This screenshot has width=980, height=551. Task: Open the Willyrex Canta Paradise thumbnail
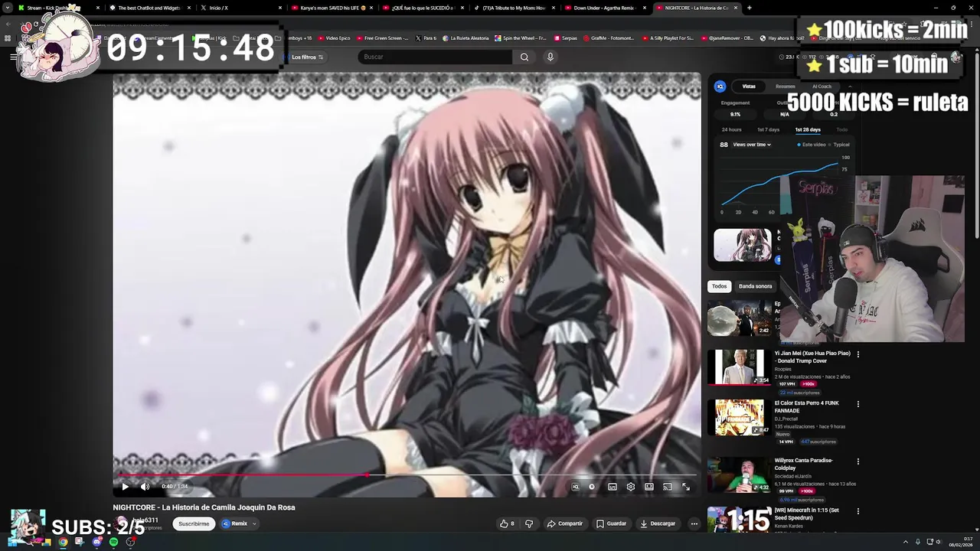[x=739, y=474]
